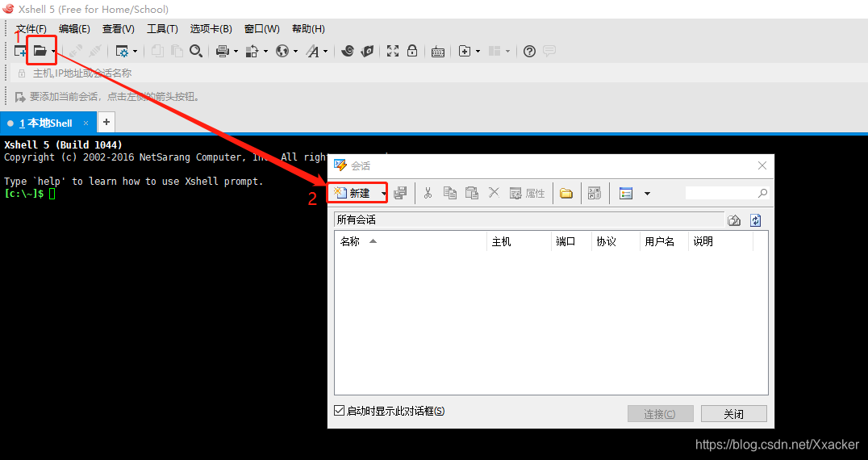
Task: Click the Copy icon in Sessions dialog
Action: point(450,193)
